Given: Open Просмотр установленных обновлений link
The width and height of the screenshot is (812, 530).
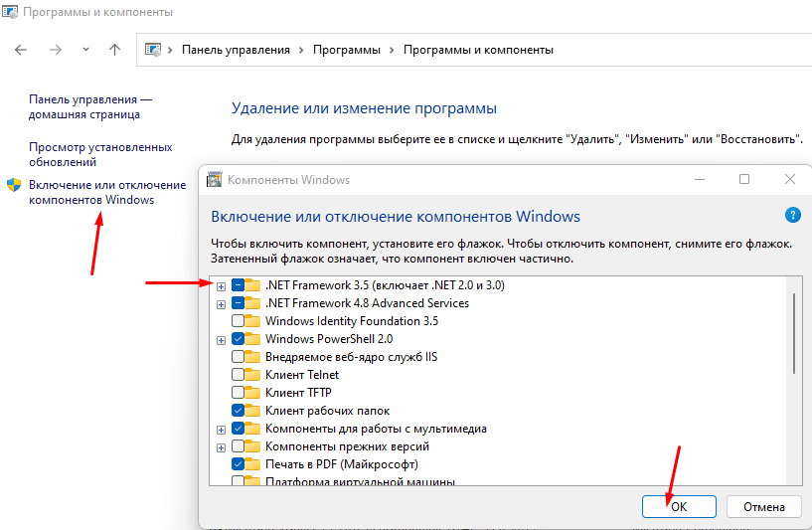Looking at the screenshot, I should click(x=100, y=154).
